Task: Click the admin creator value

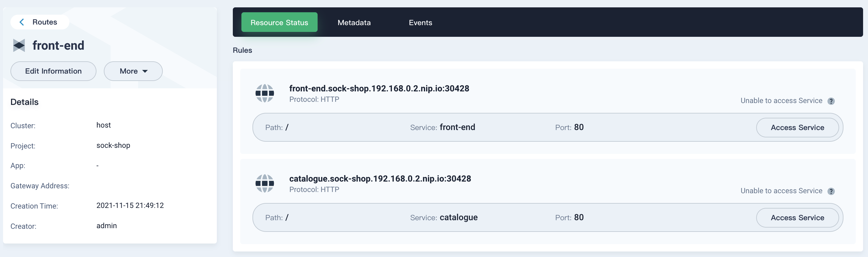Action: pos(107,226)
